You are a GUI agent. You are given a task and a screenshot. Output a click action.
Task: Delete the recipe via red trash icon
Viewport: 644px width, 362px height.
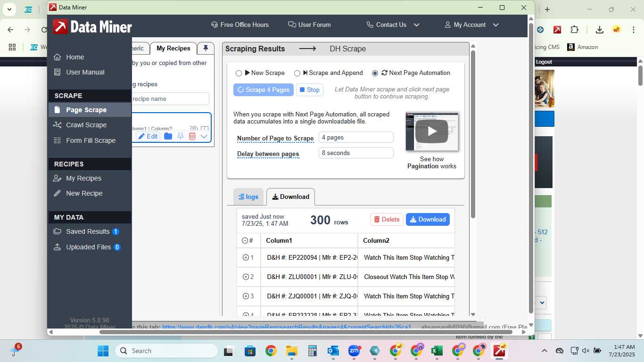point(192,136)
